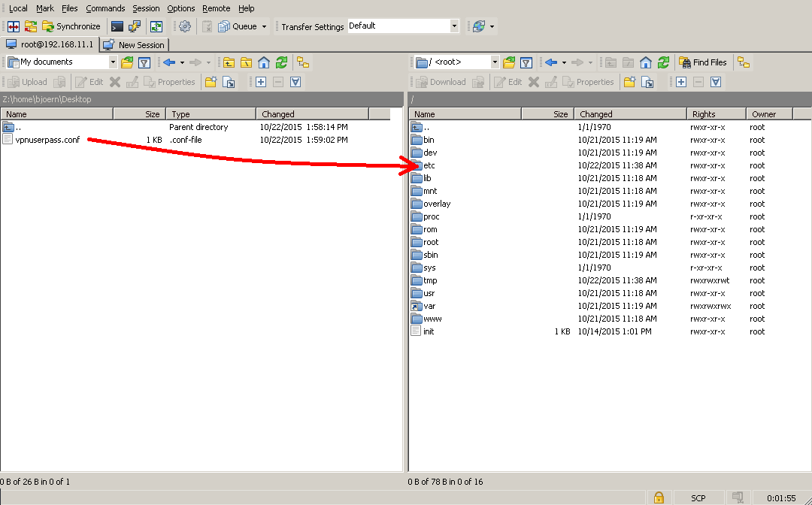
Task: Click the Find Files button
Action: click(703, 62)
